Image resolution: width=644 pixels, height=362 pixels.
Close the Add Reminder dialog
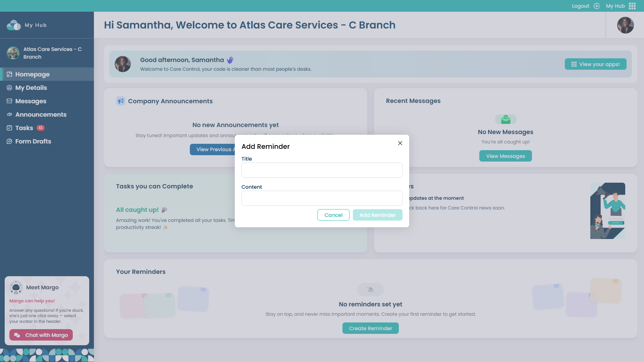tap(400, 143)
